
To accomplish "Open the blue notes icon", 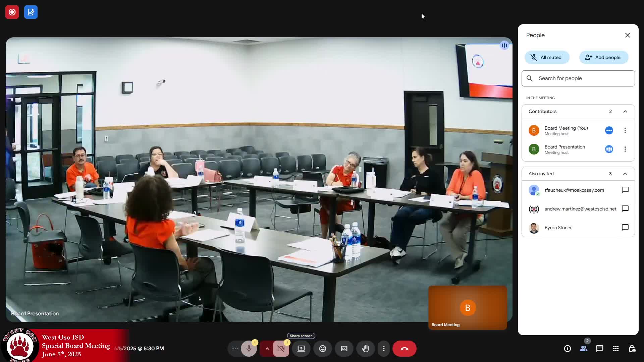I will [x=31, y=12].
